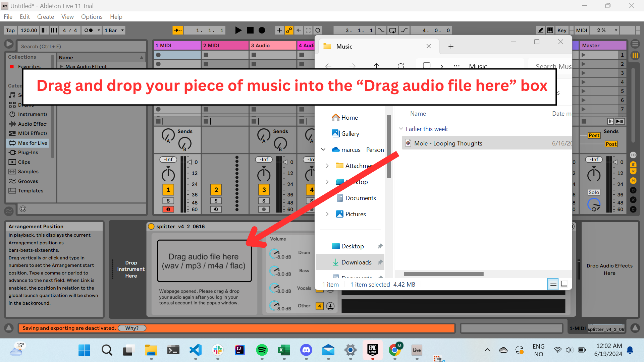Image resolution: width=644 pixels, height=362 pixels.
Task: Solo track 1 with S button
Action: (168, 201)
